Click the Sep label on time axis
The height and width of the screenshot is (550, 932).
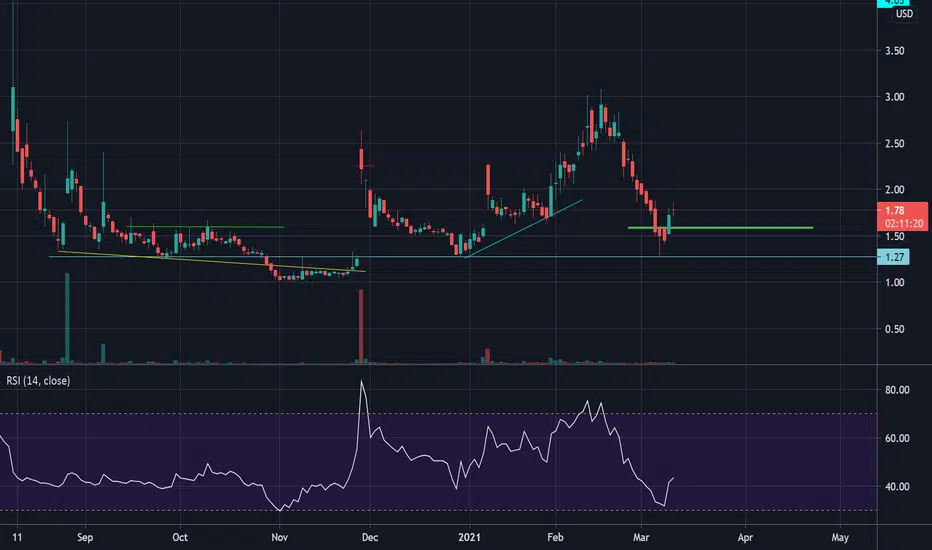[85, 538]
